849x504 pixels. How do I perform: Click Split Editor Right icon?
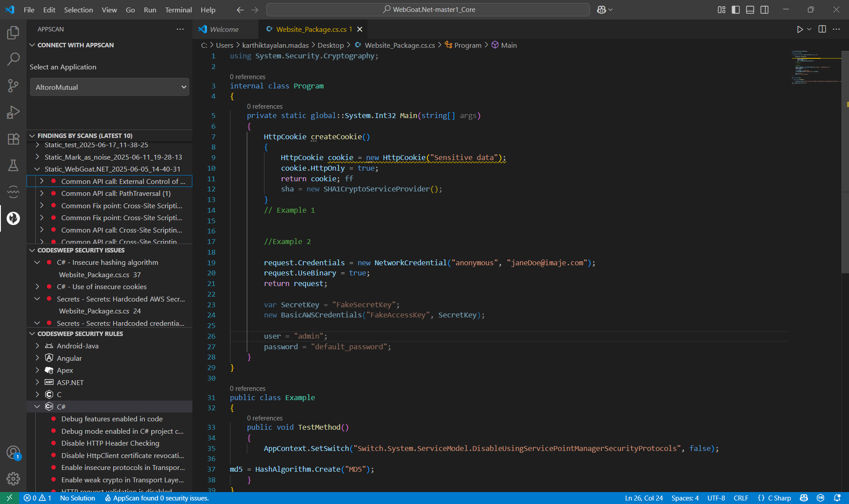click(822, 29)
